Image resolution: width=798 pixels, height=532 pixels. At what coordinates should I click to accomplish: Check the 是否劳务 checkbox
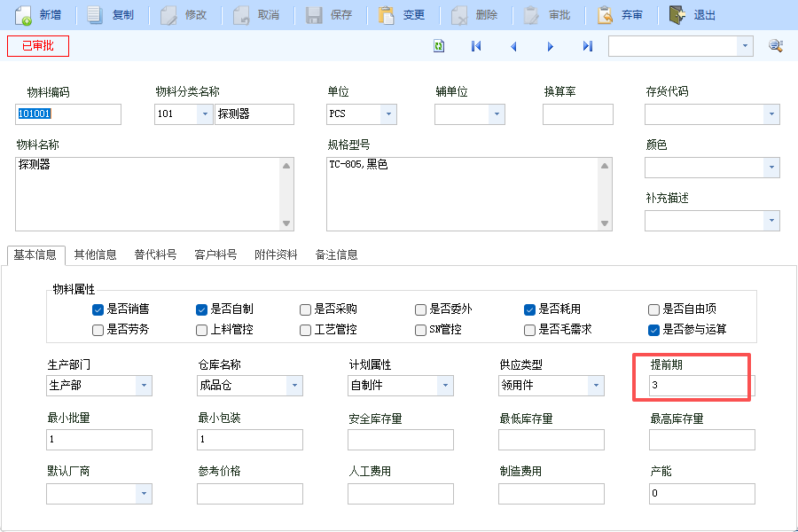pos(98,331)
